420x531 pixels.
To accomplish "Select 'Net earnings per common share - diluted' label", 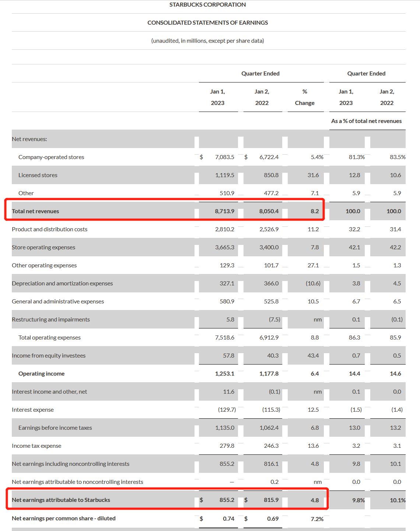I will click(64, 518).
